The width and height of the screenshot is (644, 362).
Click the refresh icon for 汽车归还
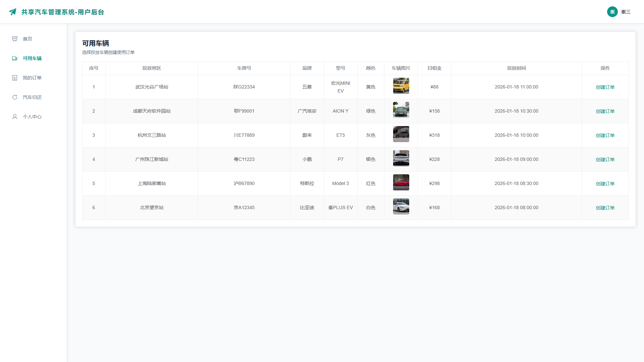(x=15, y=97)
